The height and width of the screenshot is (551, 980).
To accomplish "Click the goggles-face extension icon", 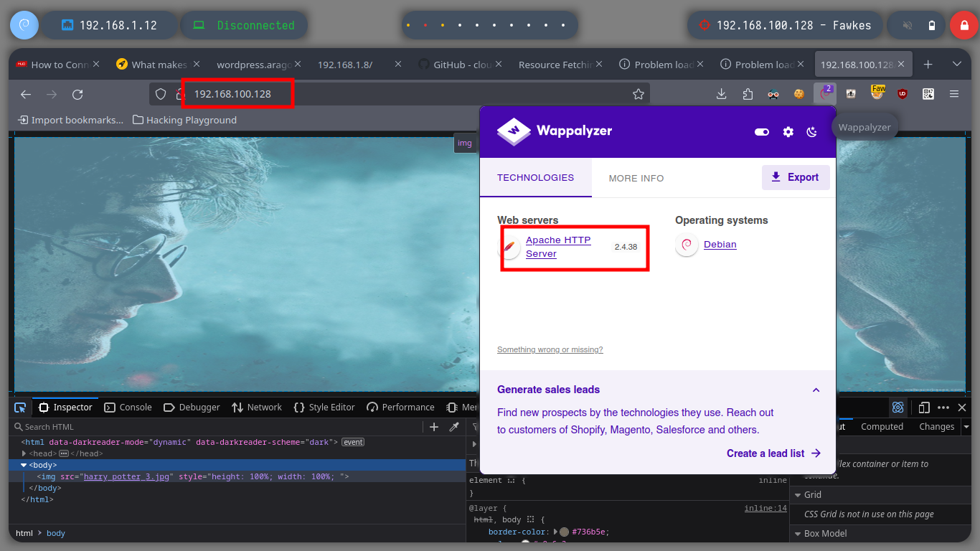I will (773, 94).
